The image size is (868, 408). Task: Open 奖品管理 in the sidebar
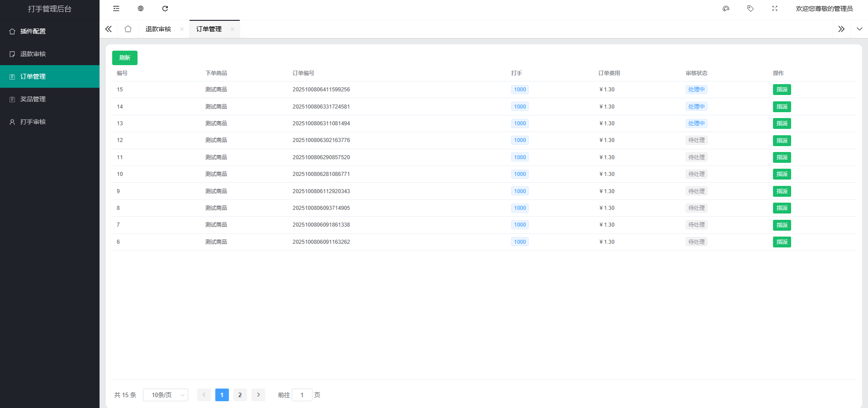click(33, 99)
